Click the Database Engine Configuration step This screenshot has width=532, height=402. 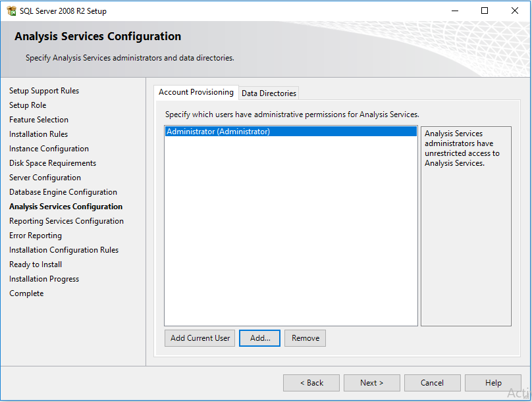pos(63,192)
